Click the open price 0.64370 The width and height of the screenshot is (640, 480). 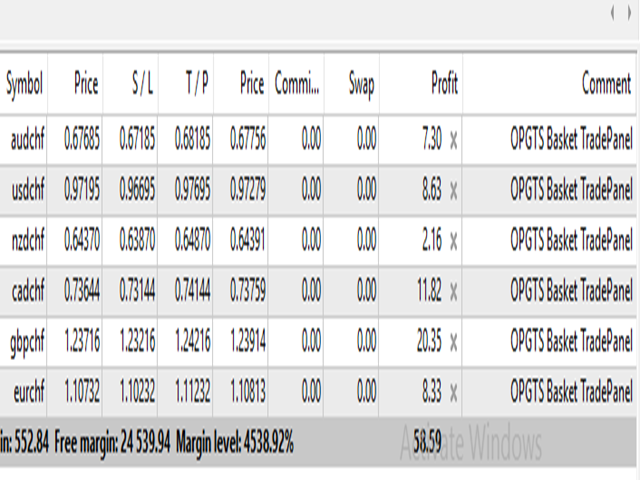tap(82, 239)
